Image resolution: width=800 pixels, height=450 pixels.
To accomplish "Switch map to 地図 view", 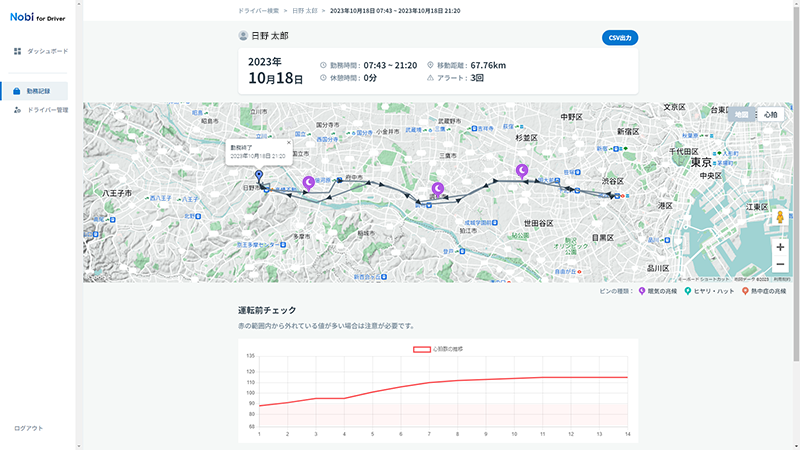I will tap(741, 115).
